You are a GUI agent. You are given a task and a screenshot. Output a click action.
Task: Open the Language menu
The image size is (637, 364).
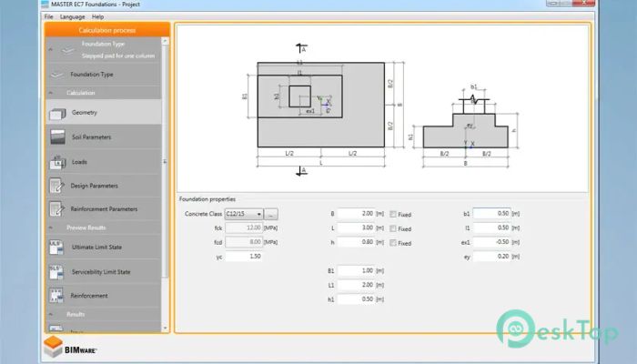point(72,16)
